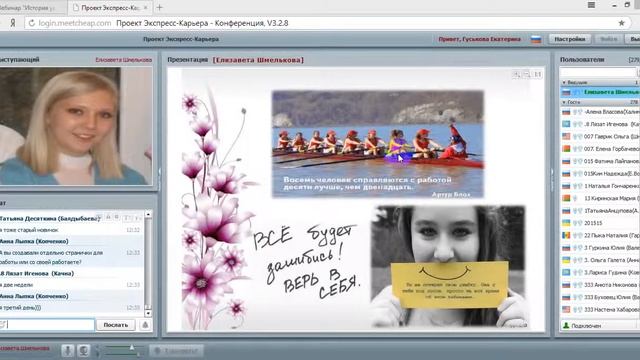Open the alert icon beside Послать
The height and width of the screenshot is (360, 640).
tap(145, 325)
